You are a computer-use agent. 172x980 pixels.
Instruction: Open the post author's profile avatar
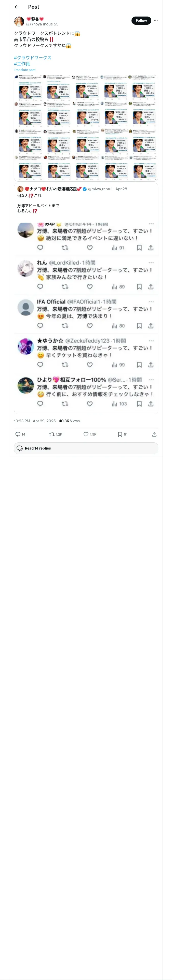(x=19, y=21)
